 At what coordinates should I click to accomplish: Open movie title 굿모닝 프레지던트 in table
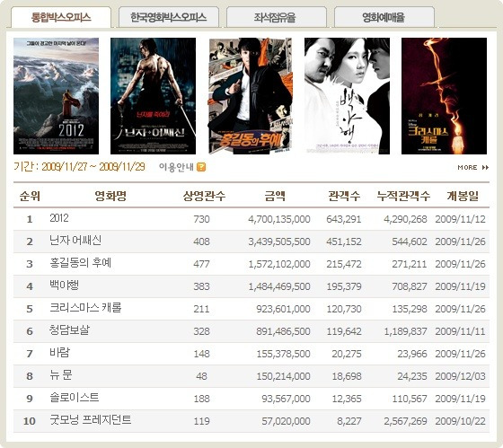[91, 420]
